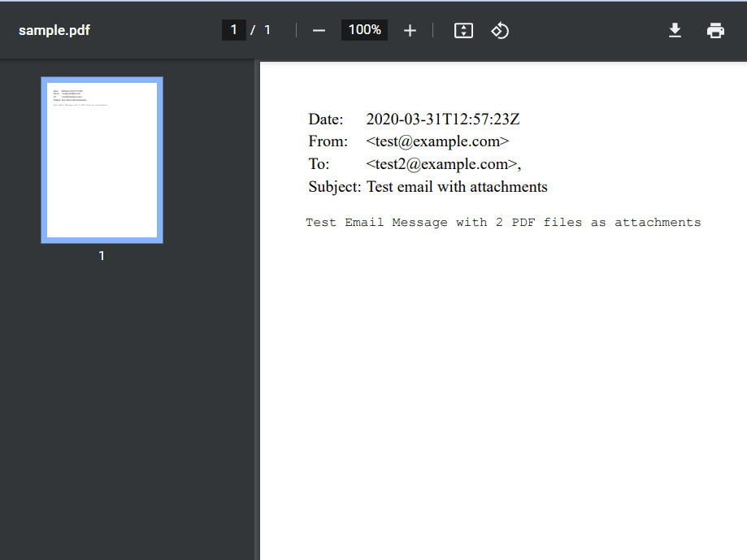Click the test2@example.com email address
Viewport: 747px width, 560px height.
click(x=441, y=164)
